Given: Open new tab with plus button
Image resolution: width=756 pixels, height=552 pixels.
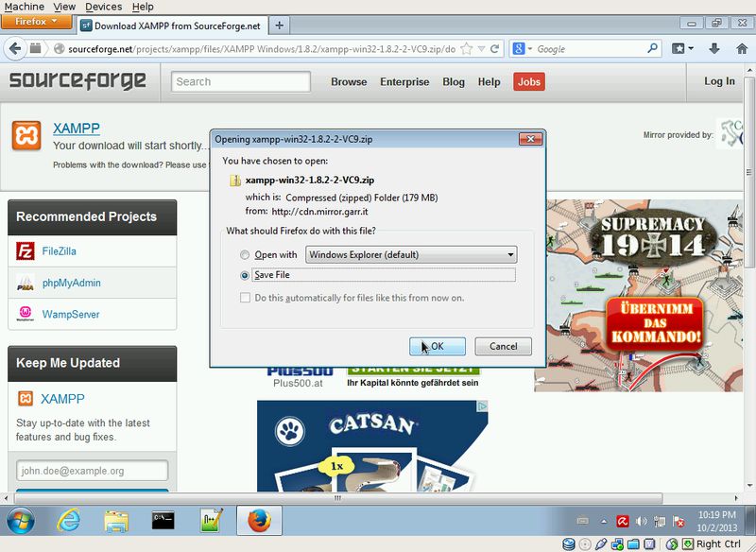Looking at the screenshot, I should tap(280, 25).
